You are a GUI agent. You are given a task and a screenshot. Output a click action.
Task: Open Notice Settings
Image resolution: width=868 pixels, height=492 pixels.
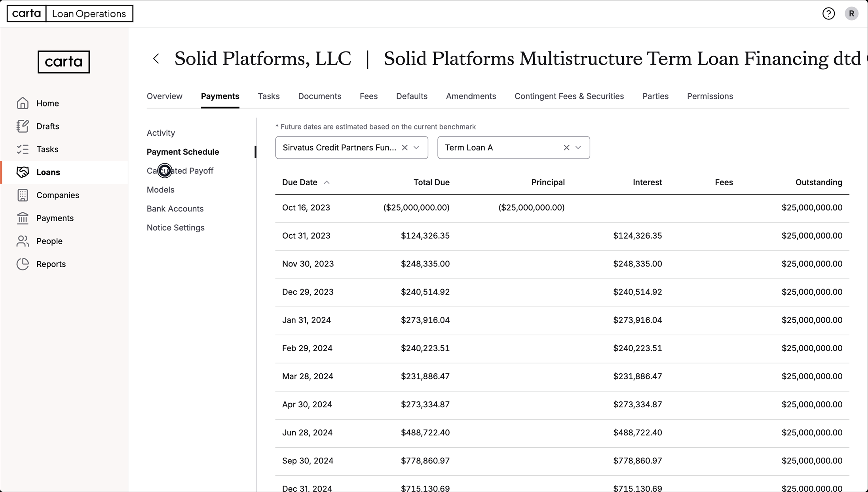pos(175,228)
